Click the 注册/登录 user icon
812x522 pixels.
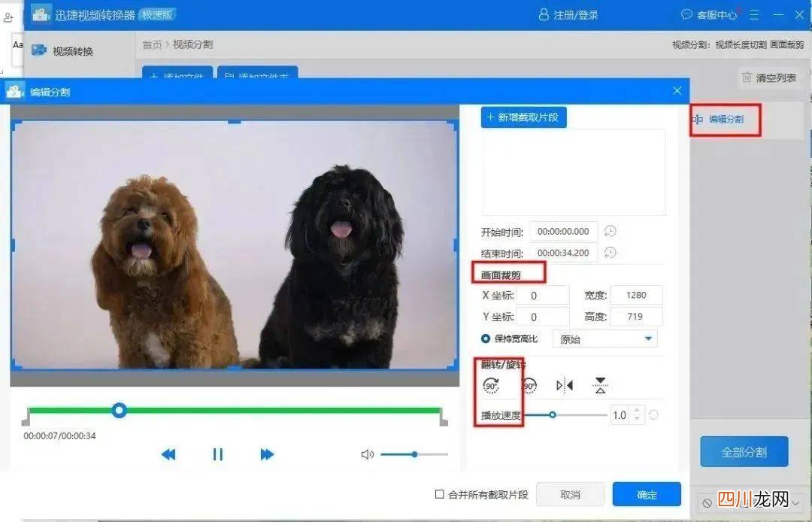pos(544,14)
